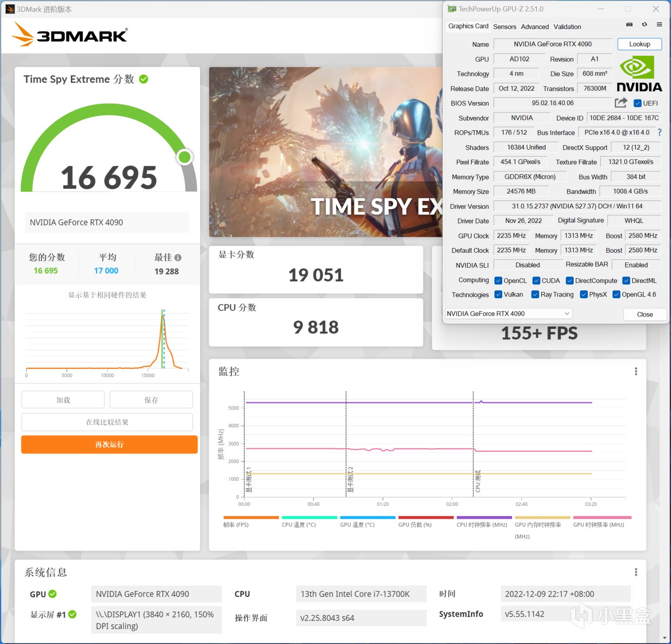671x644 pixels.
Task: Toggle the Ray Tracing checkbox
Action: [x=535, y=295]
